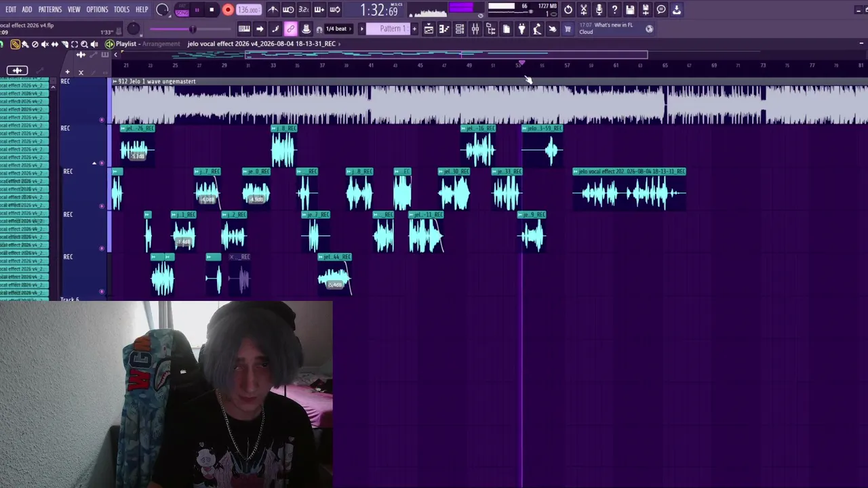This screenshot has height=488, width=868.
Task: Open the OPTIONS menu
Action: click(97, 9)
